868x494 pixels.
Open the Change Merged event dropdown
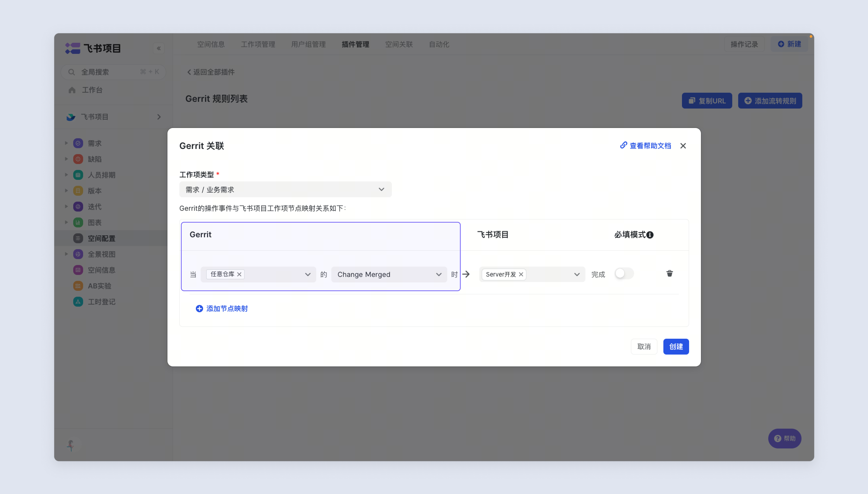click(389, 275)
